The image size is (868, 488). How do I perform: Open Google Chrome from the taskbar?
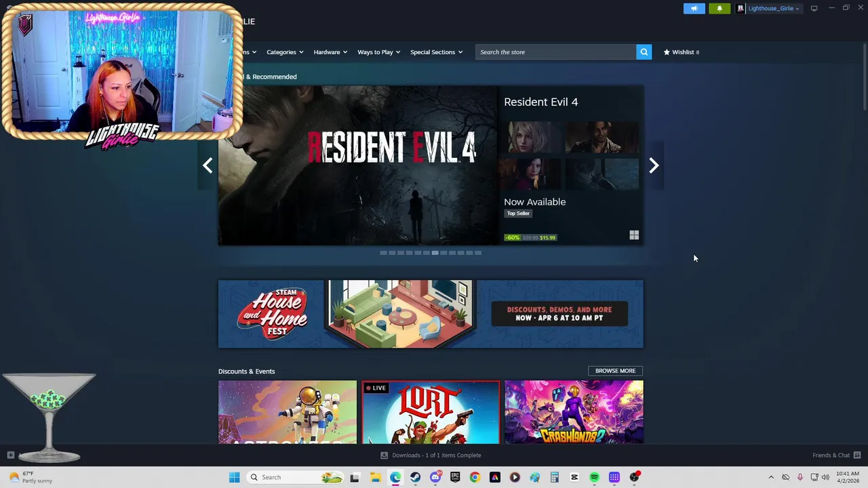point(475,477)
